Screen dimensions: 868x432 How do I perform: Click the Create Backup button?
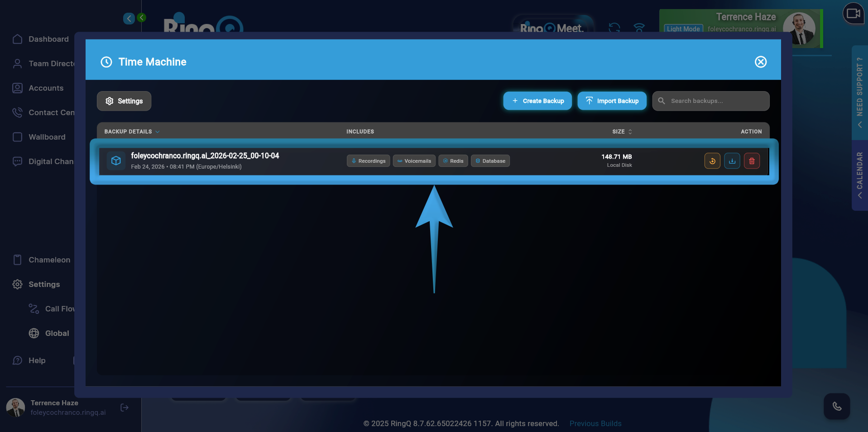[537, 101]
